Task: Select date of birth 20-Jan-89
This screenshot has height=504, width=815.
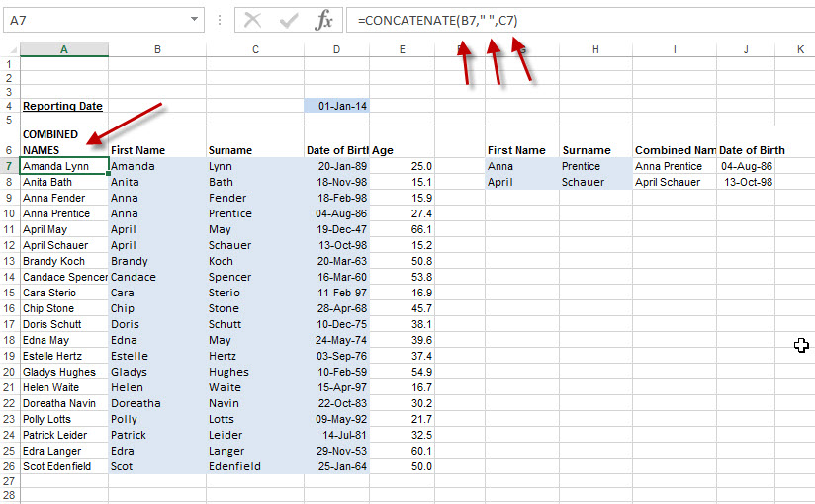Action: click(337, 166)
